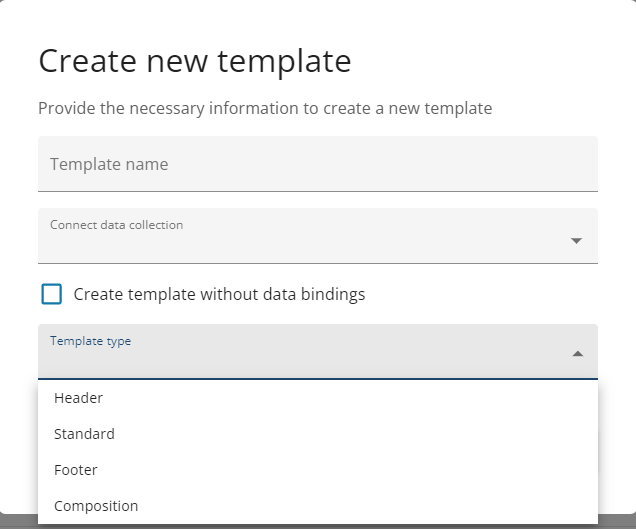
Task: Click the 'Create new template' dialog title
Action: (195, 62)
